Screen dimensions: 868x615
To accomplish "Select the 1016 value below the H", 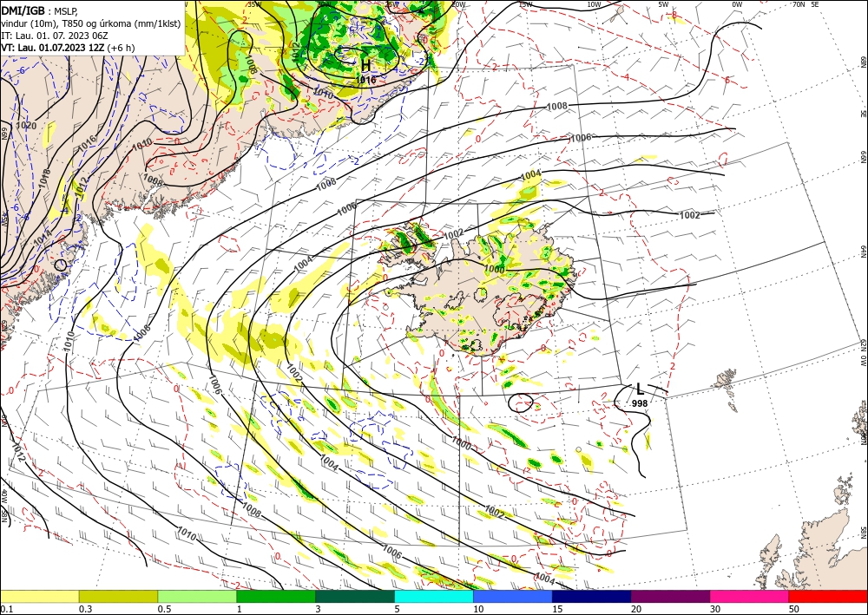I will 366,80.
